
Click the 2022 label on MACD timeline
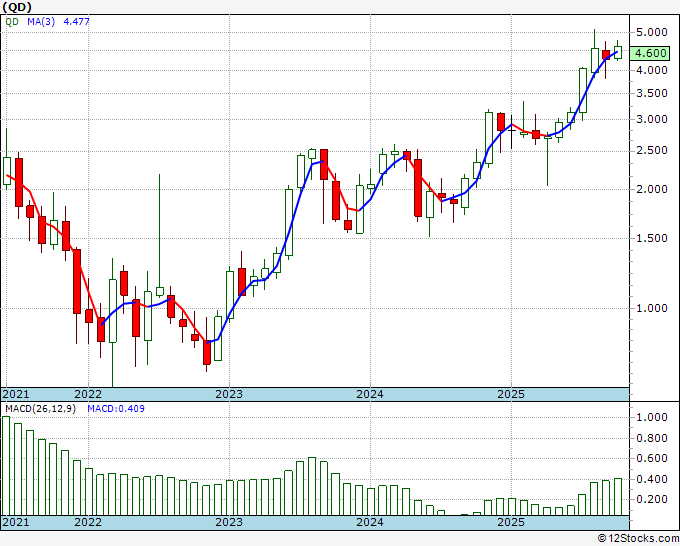point(88,522)
